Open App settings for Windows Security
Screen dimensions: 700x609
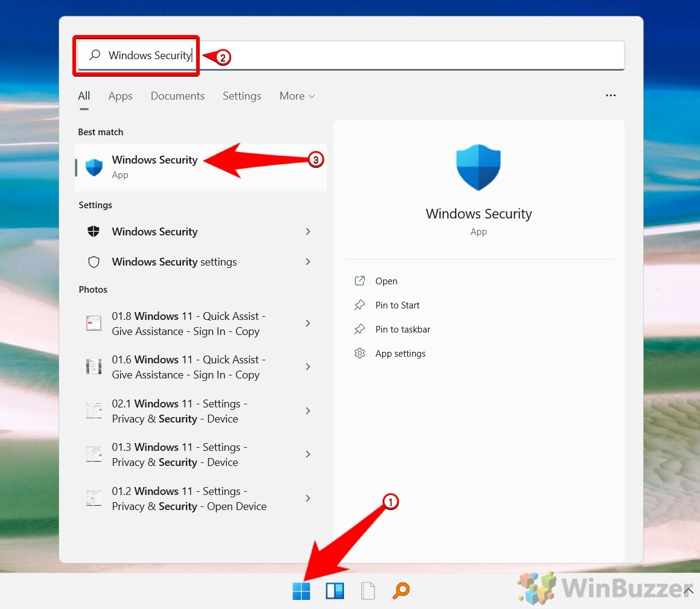[x=400, y=354]
